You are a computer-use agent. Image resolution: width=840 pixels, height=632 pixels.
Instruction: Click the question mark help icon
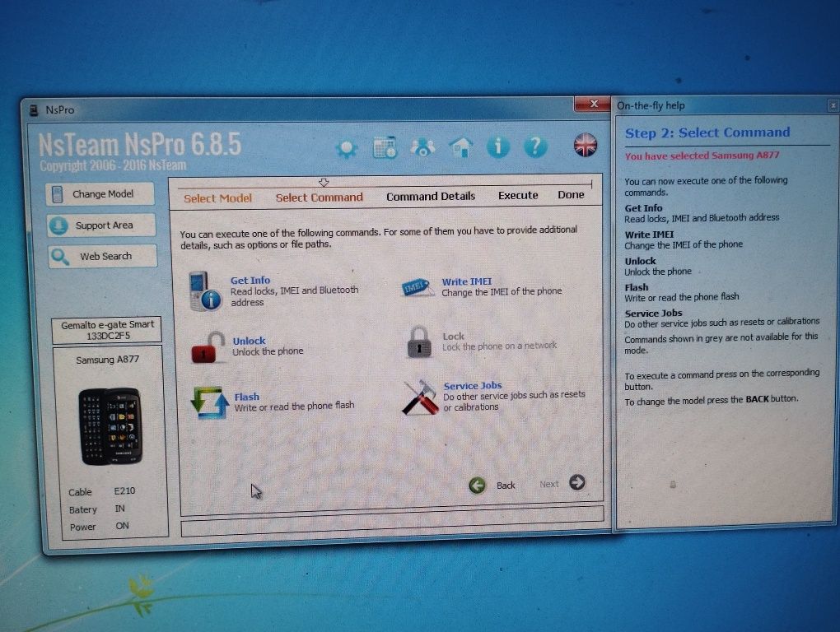[x=536, y=146]
